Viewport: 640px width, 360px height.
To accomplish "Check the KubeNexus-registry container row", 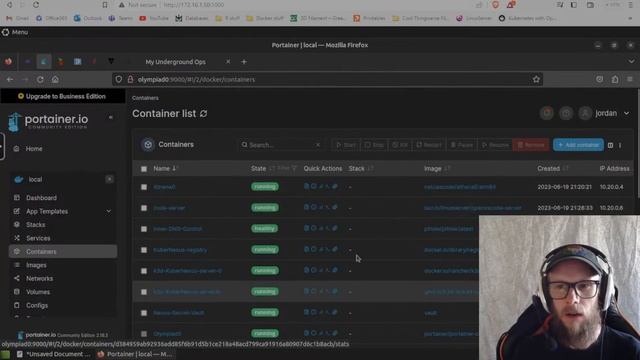I will click(144, 250).
